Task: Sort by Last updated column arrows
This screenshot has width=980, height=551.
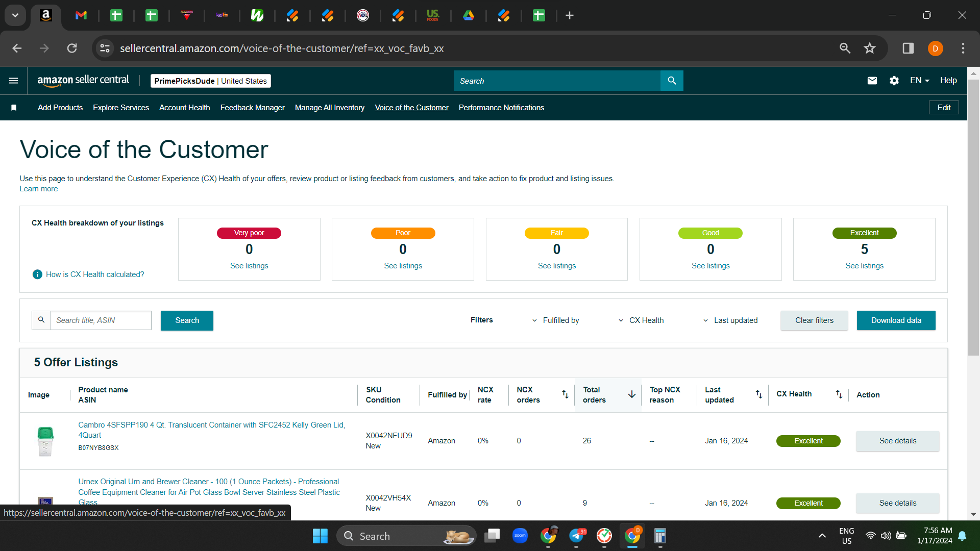Action: click(759, 394)
